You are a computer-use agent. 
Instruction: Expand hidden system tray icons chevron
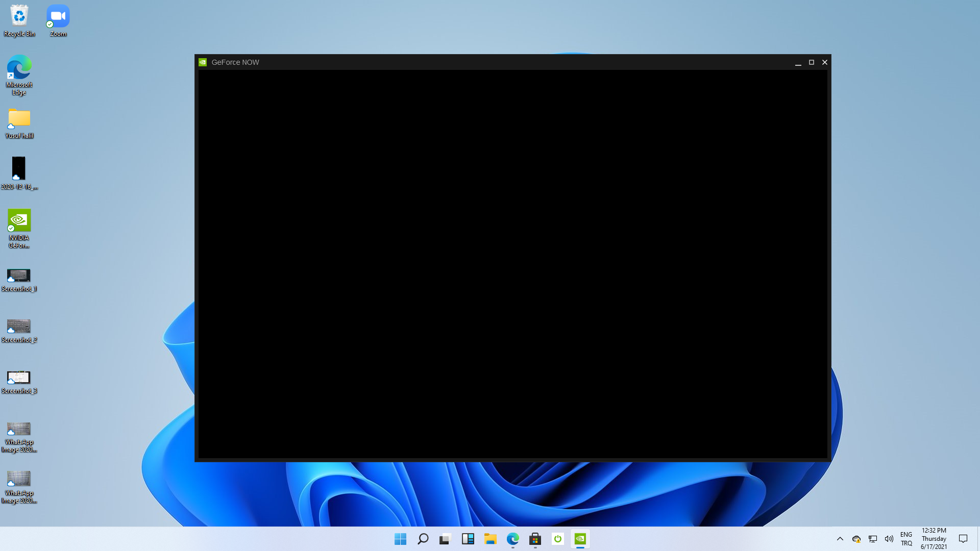[840, 539]
